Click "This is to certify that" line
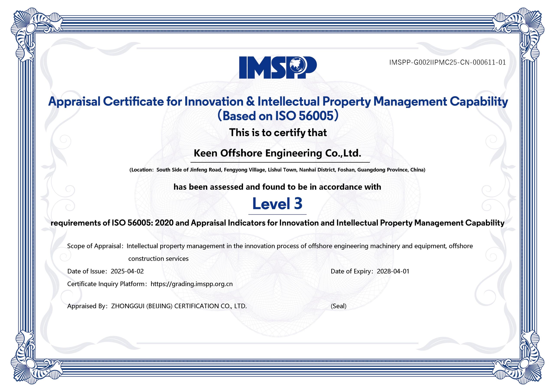Image resolution: width=555 pixels, height=392 pixels. point(278,133)
